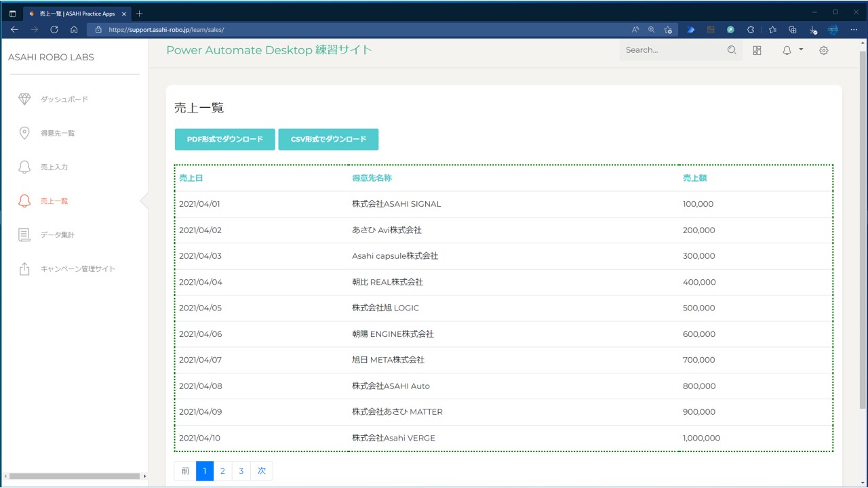This screenshot has height=488, width=868.
Task: Open ダッシュボード in sidebar
Action: pyautogui.click(x=64, y=99)
